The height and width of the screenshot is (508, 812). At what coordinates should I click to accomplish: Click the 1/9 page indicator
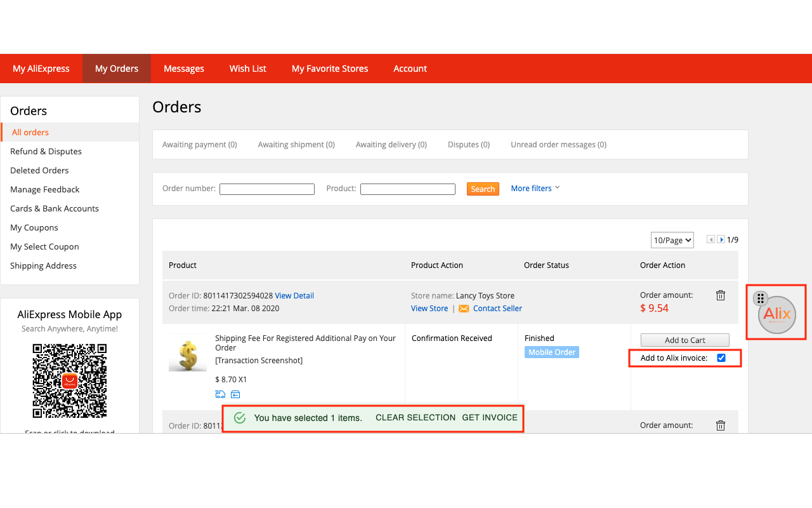[733, 240]
